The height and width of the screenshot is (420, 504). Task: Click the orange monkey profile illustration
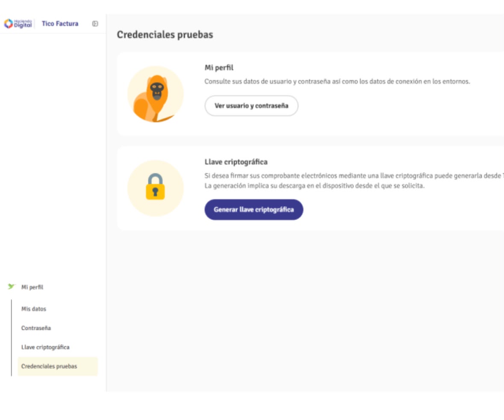click(x=156, y=94)
